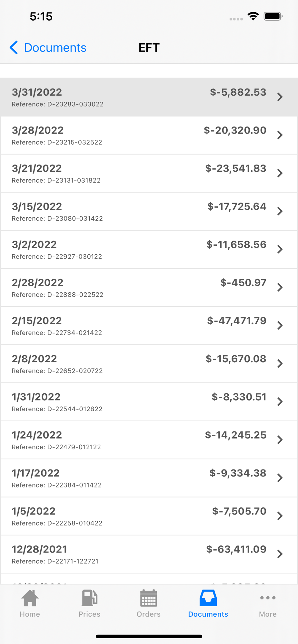
Task: Tap the Home house icon
Action: [x=30, y=598]
